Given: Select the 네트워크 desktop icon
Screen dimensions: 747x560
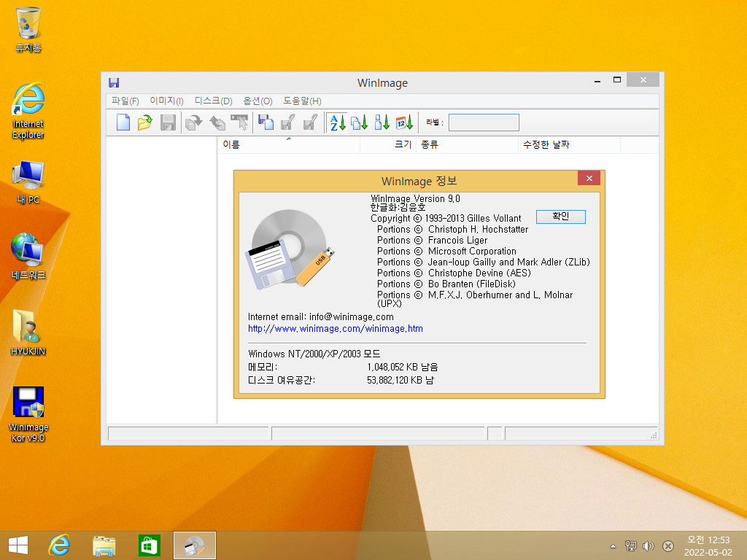Looking at the screenshot, I should point(28,256).
